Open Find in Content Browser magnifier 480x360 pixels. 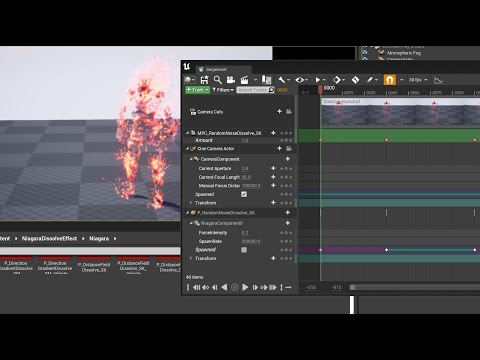(x=218, y=80)
